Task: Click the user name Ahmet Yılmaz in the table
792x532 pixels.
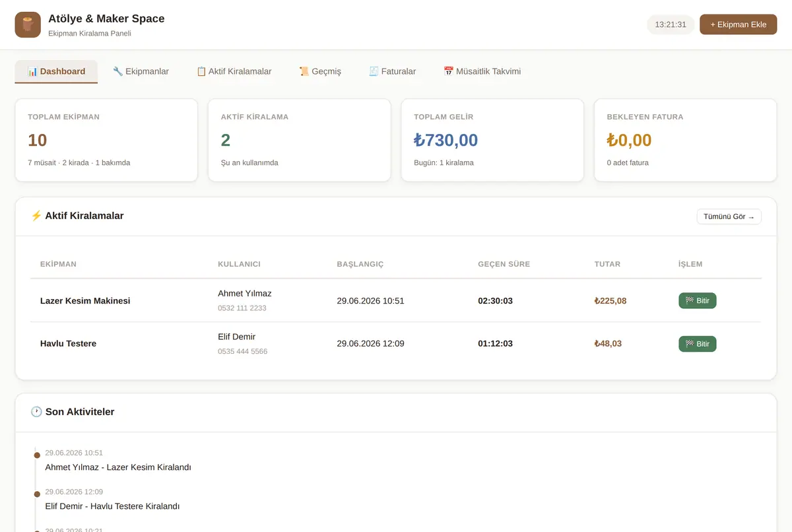Action: pyautogui.click(x=244, y=293)
